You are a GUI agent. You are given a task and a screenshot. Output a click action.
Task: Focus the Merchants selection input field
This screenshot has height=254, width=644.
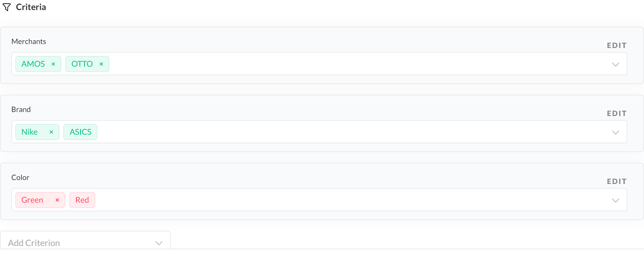352,64
